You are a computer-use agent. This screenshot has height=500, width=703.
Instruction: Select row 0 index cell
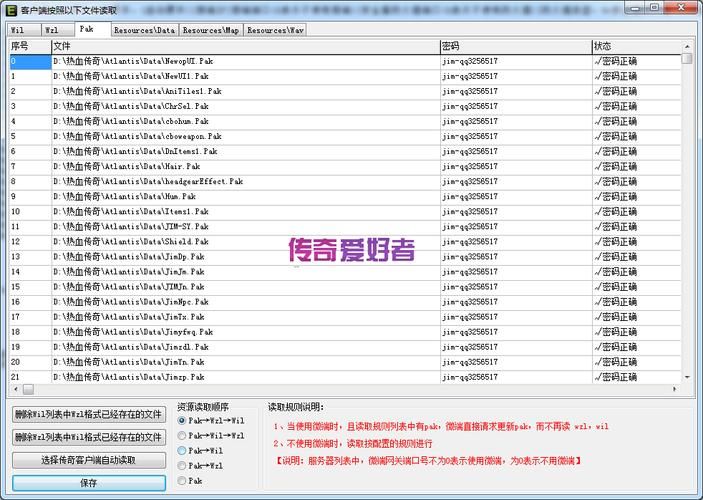click(30, 61)
